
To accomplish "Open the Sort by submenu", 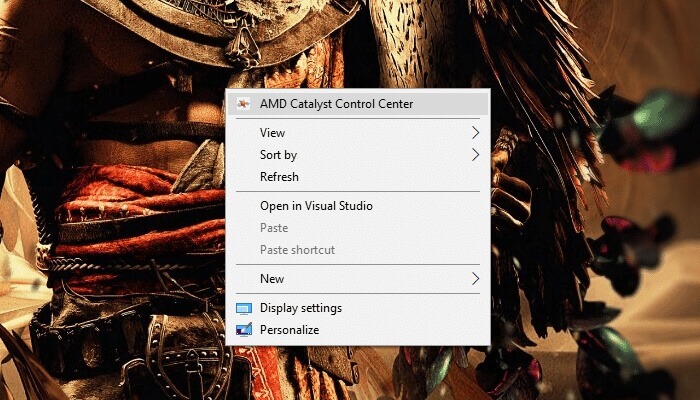I will 358,155.
